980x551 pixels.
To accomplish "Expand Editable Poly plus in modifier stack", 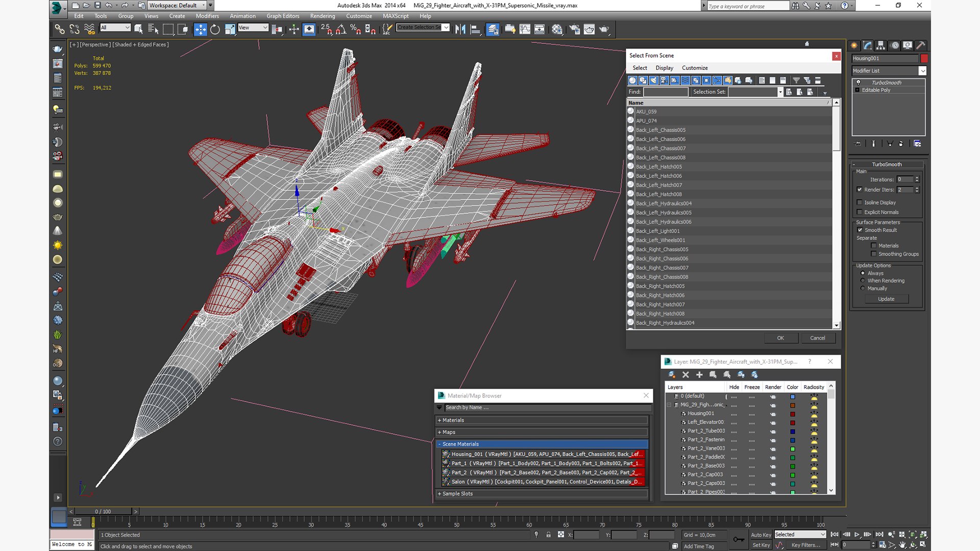I will click(x=857, y=90).
